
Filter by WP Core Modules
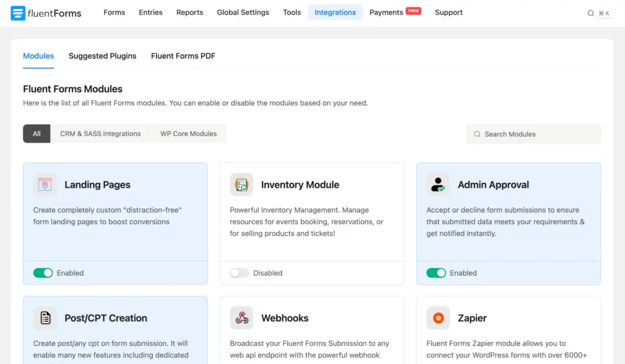(189, 134)
